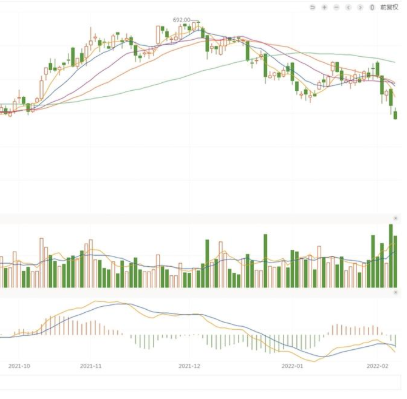Click the vertical bar icon beside 前复权
The image size is (407, 399).
[x=372, y=7]
